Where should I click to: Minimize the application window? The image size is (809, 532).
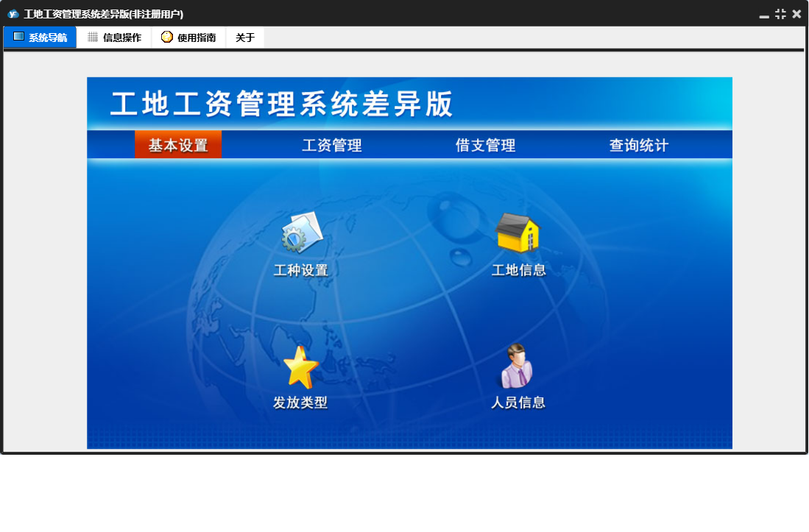[764, 15]
